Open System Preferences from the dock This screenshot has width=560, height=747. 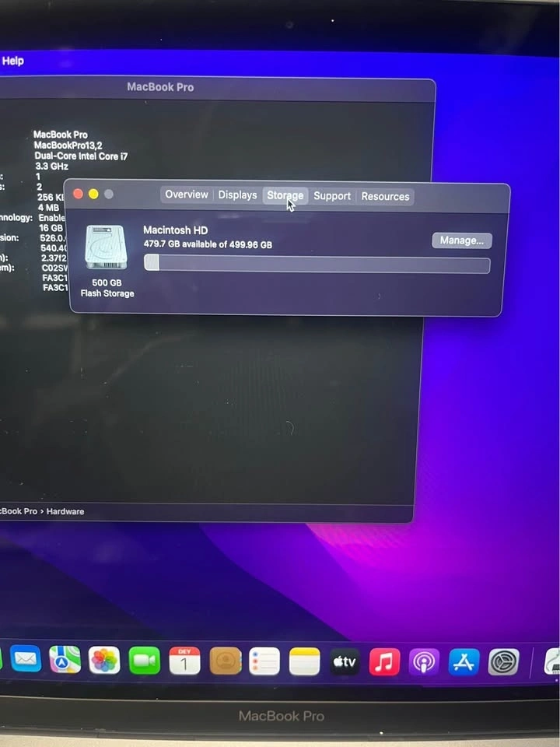click(x=504, y=662)
